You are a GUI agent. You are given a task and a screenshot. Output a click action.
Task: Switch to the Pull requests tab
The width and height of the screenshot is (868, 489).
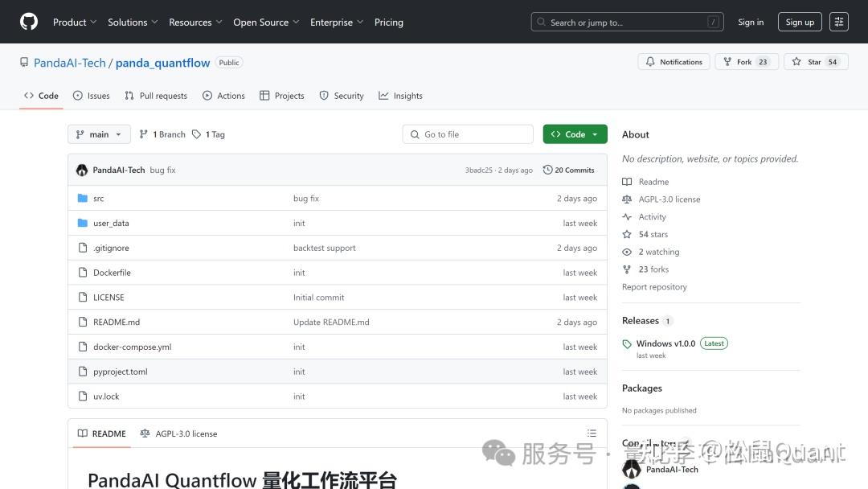156,96
